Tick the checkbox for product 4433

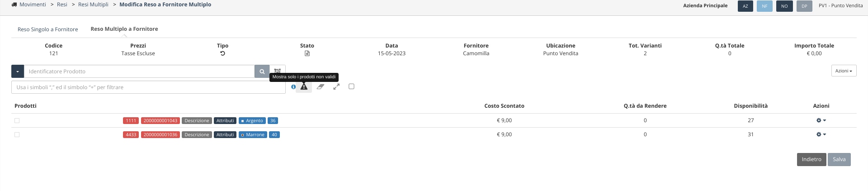pos(17,135)
